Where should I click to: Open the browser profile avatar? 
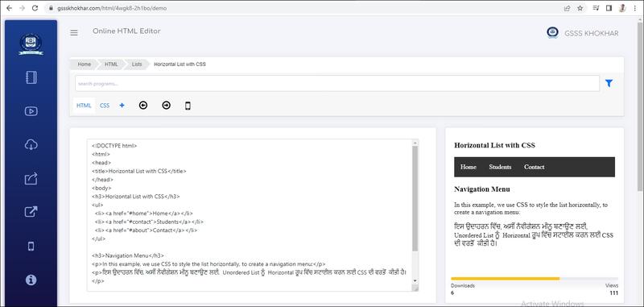tap(622, 8)
